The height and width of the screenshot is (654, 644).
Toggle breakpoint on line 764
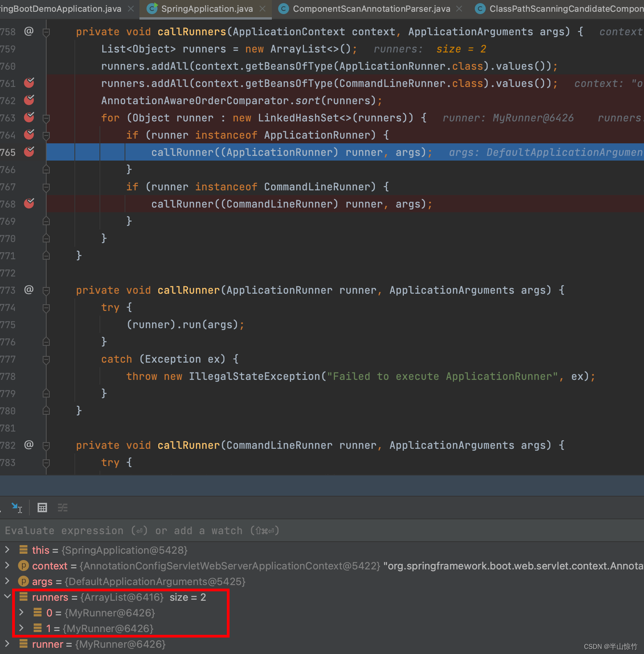[x=29, y=134]
